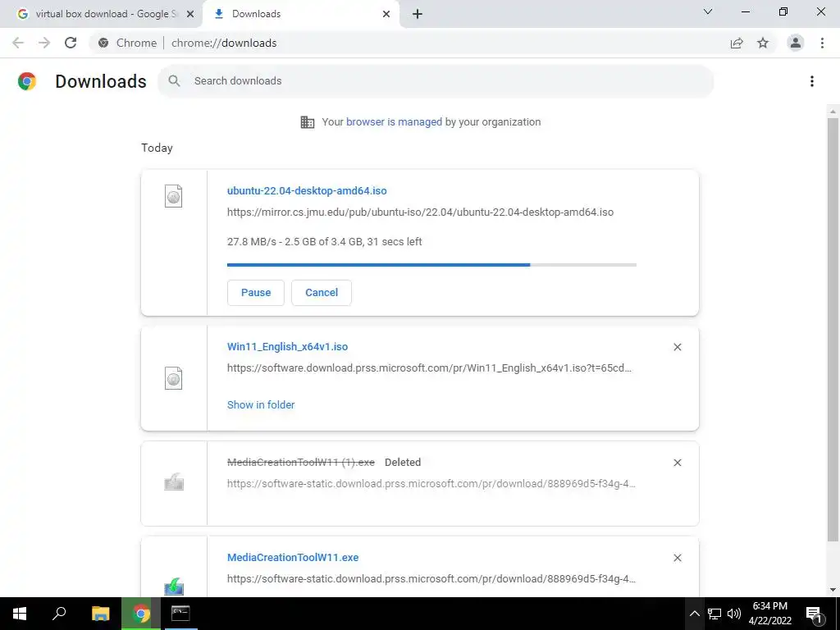Click the ubuntu ISO mirror.cs.jmu.edu URL
The image size is (840, 630).
420,212
